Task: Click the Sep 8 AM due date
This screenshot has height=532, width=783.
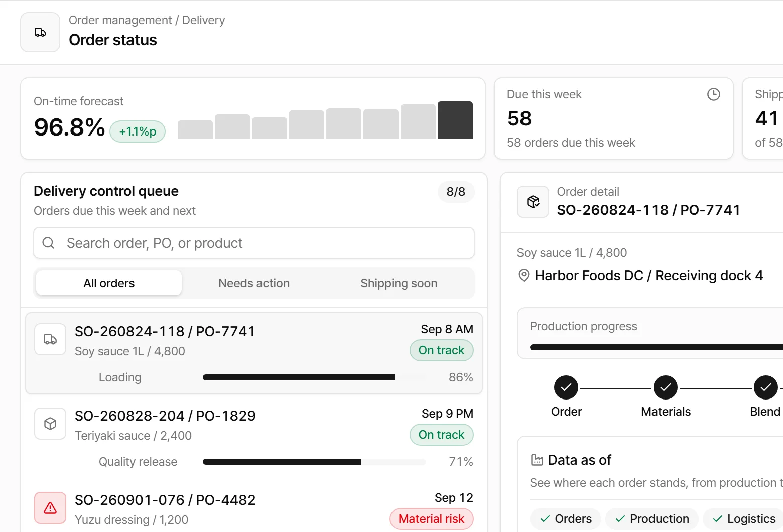Action: (447, 329)
